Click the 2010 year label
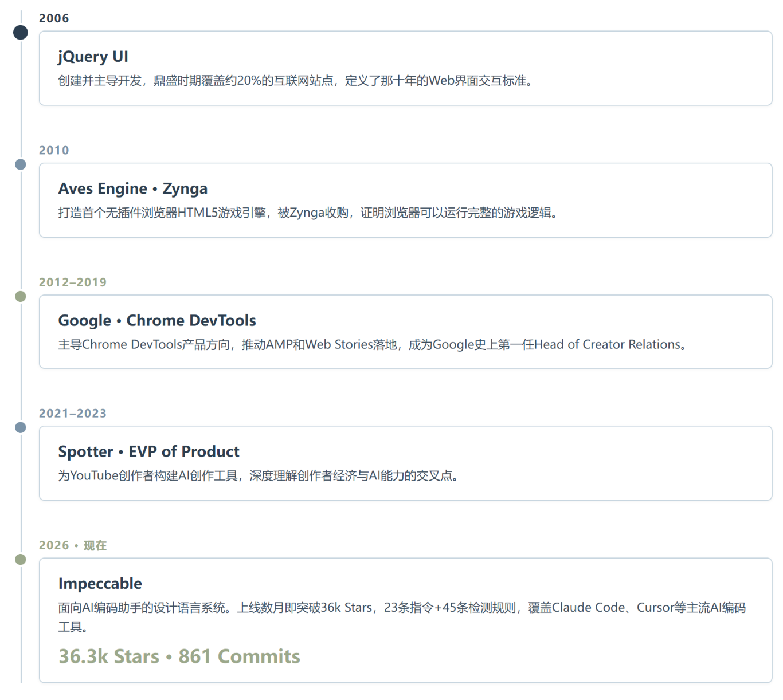 pos(54,150)
